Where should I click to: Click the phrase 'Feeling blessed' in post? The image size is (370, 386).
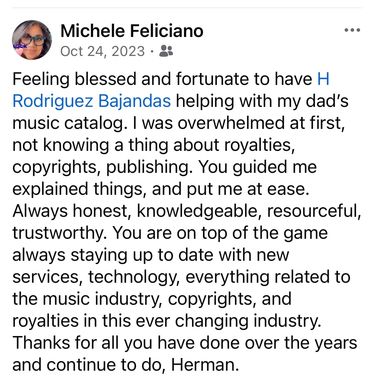tap(74, 79)
